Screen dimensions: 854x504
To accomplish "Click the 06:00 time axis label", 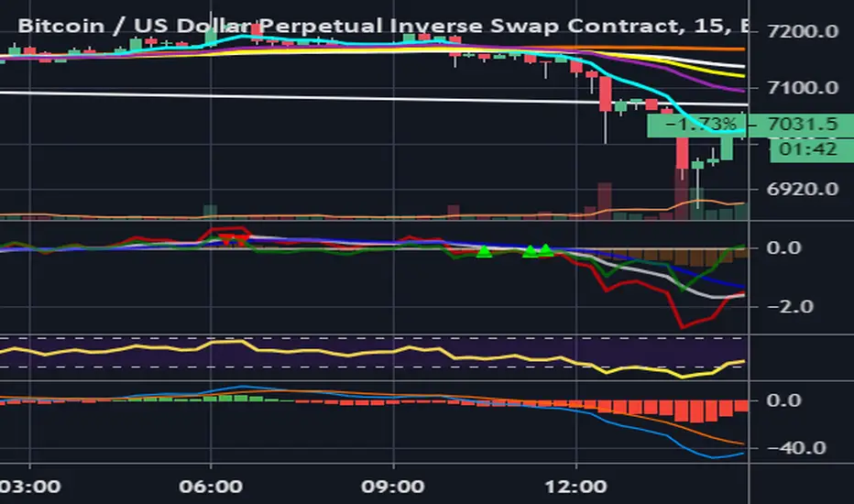I will (211, 486).
